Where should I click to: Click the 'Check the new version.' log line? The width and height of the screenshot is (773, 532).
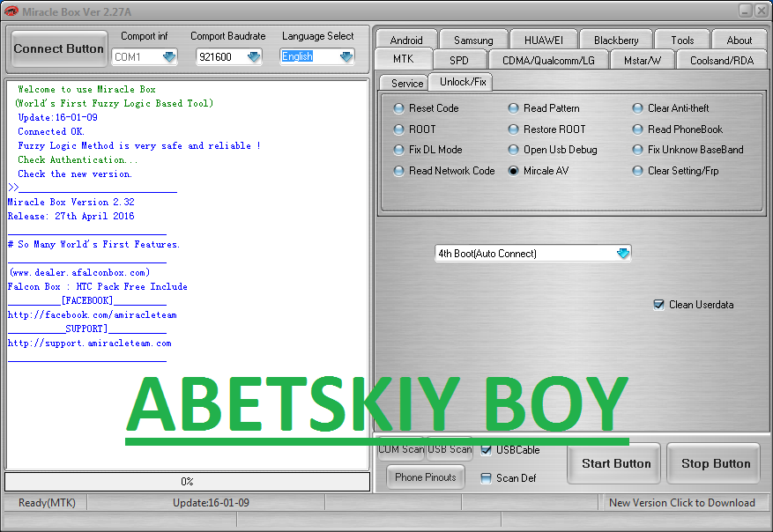75,174
